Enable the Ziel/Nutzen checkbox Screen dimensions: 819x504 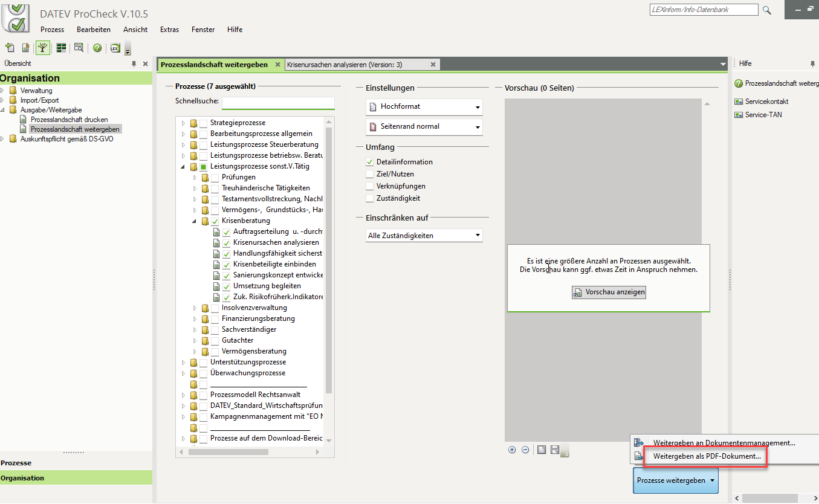click(x=370, y=174)
